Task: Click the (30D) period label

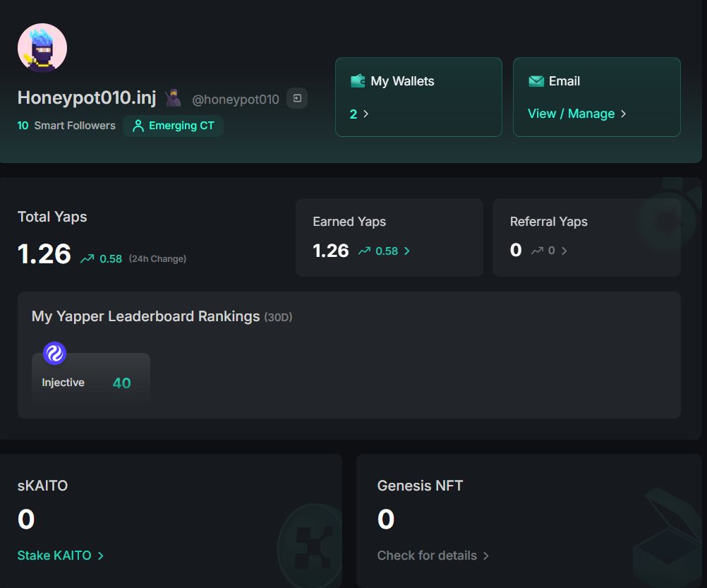Action: pos(278,318)
